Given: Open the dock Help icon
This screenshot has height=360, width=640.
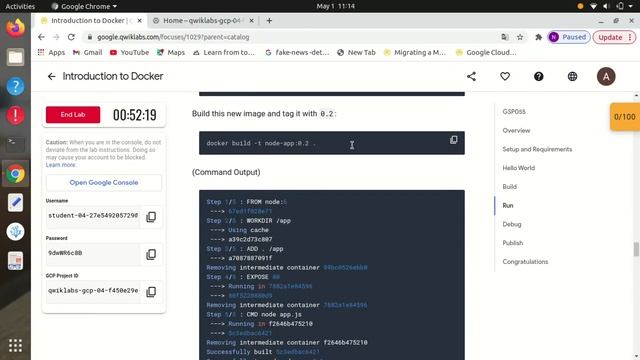Looking at the screenshot, I should tap(15, 87).
